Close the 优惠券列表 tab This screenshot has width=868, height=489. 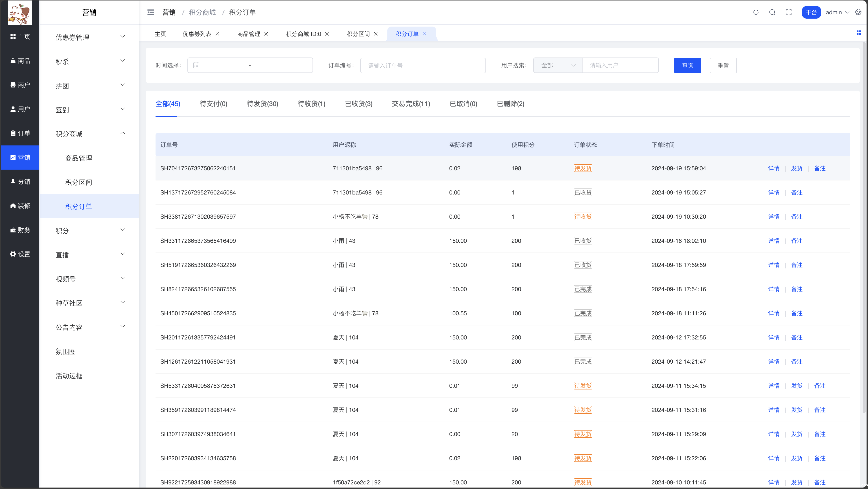[217, 34]
